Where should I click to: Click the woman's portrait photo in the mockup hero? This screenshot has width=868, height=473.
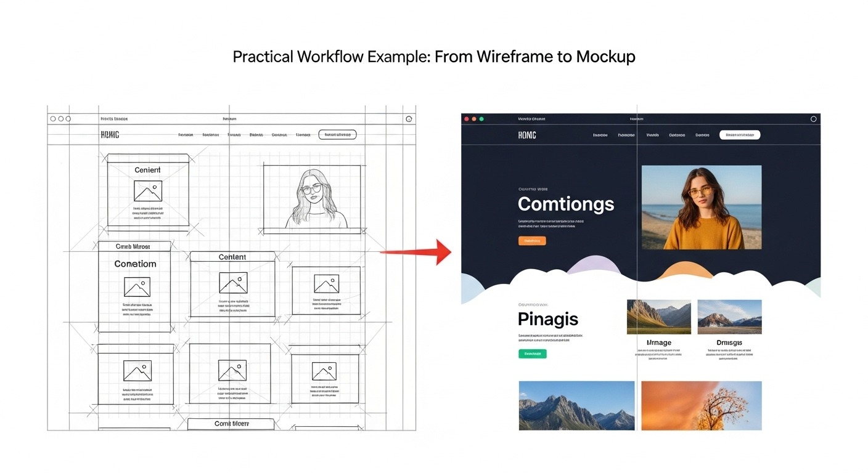702,207
